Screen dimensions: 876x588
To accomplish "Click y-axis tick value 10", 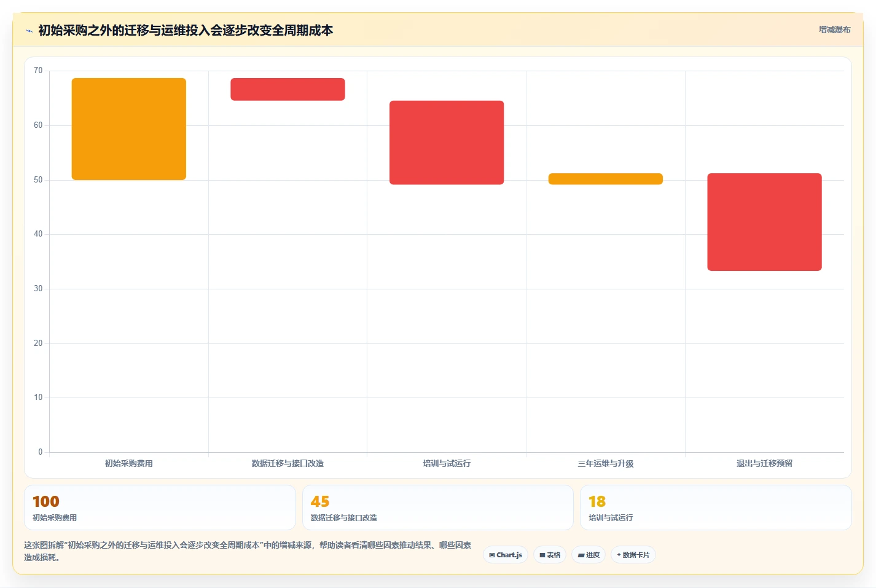I will [38, 398].
